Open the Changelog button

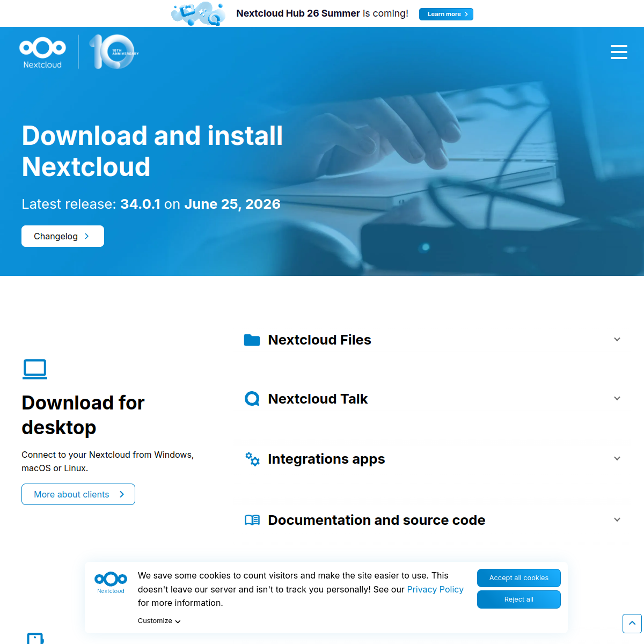(x=63, y=236)
